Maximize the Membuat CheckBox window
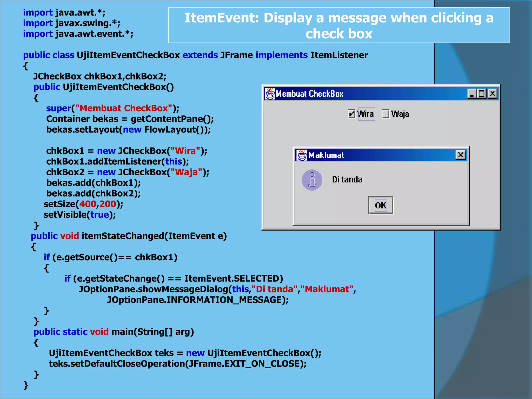Viewport: 532px width, 399px height. coord(482,93)
